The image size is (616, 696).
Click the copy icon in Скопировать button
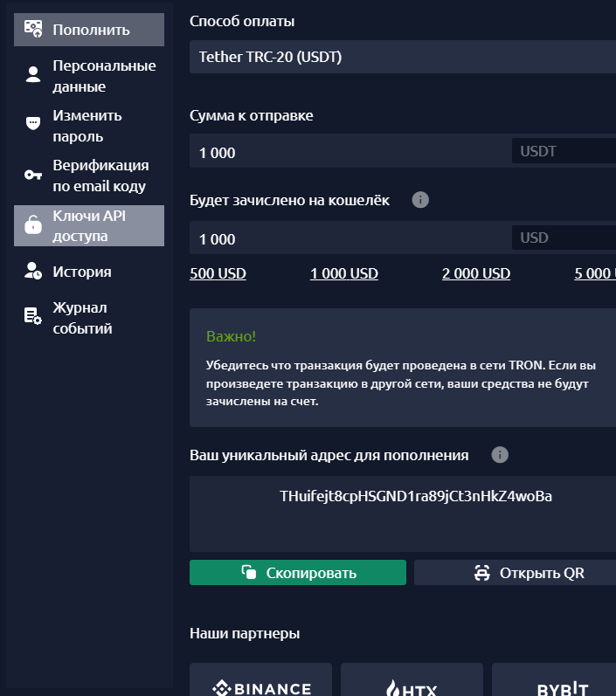point(249,572)
